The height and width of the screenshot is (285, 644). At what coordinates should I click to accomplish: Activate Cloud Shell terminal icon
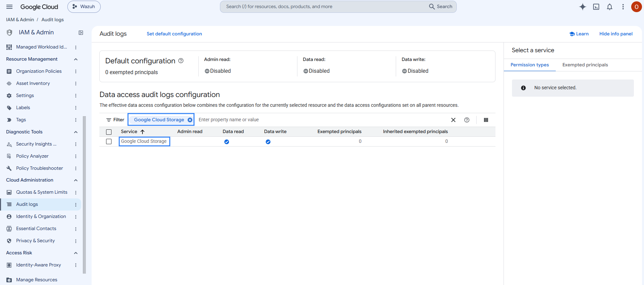[x=596, y=7]
